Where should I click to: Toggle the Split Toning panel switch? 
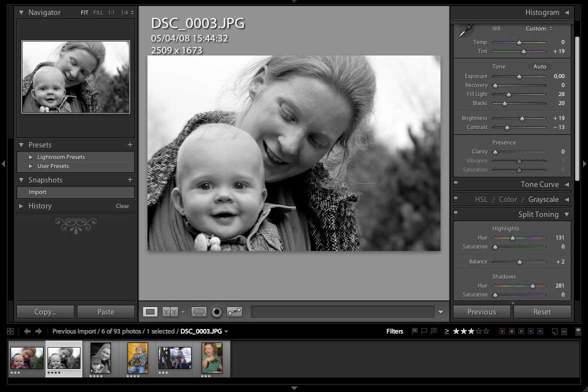click(x=455, y=214)
